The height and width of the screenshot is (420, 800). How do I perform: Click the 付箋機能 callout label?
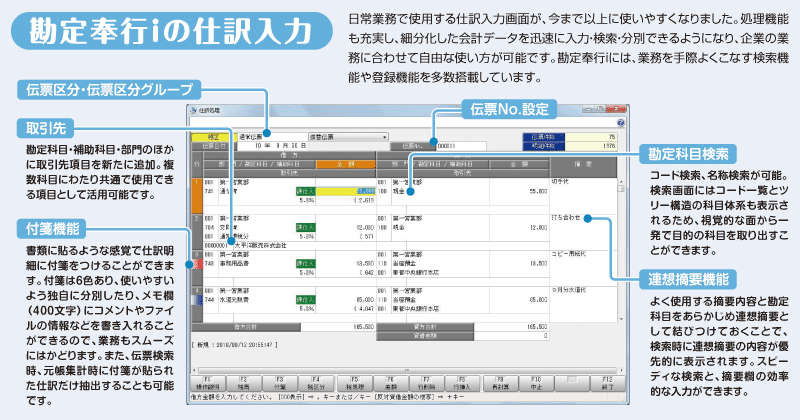[53, 229]
